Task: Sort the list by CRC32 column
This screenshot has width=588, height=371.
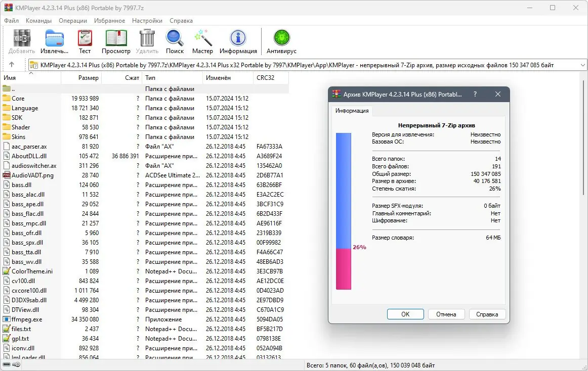Action: tap(271, 77)
